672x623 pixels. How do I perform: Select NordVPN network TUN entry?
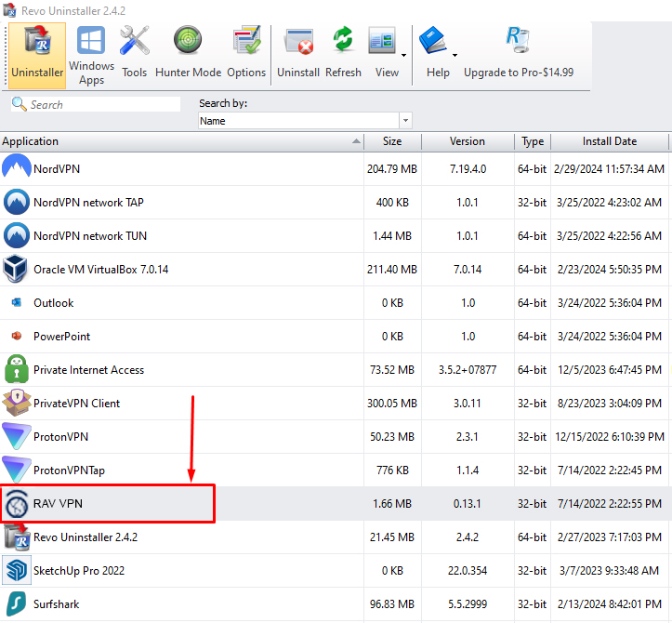click(90, 236)
